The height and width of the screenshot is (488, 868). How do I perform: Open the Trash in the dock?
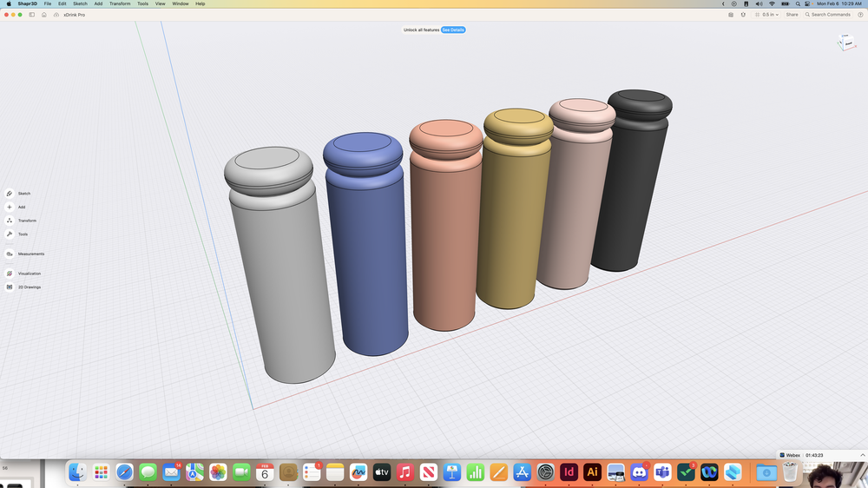point(791,472)
